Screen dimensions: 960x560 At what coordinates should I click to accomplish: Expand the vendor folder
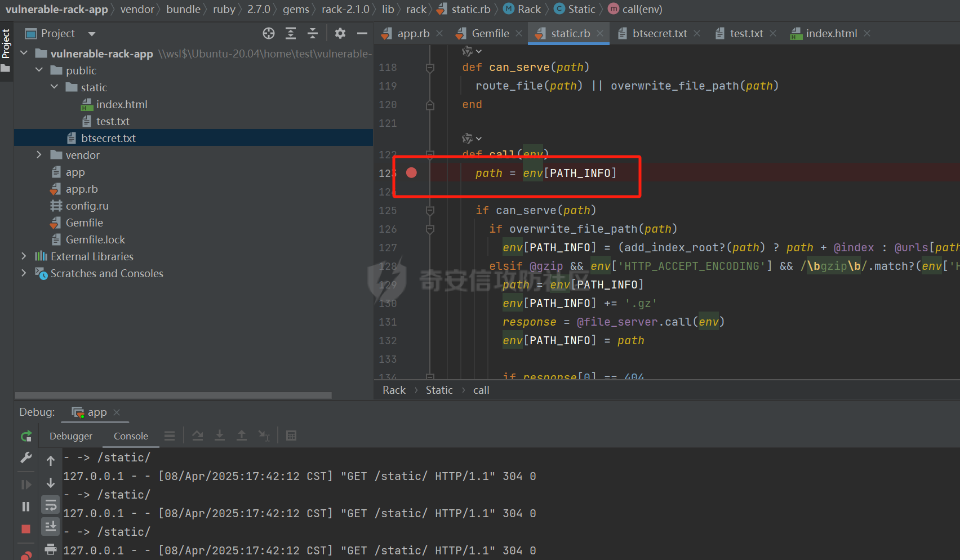coord(39,154)
